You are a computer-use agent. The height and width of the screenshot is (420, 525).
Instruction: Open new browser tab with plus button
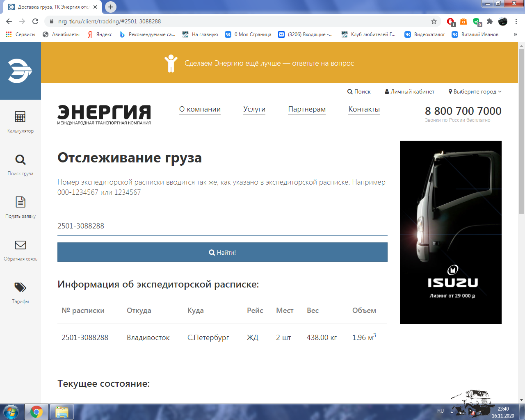pyautogui.click(x=110, y=7)
